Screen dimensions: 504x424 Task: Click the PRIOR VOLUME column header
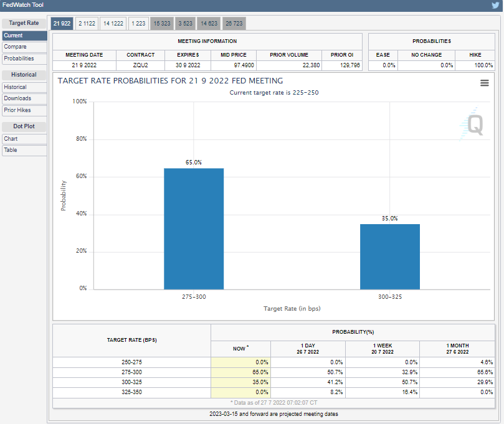tap(289, 55)
